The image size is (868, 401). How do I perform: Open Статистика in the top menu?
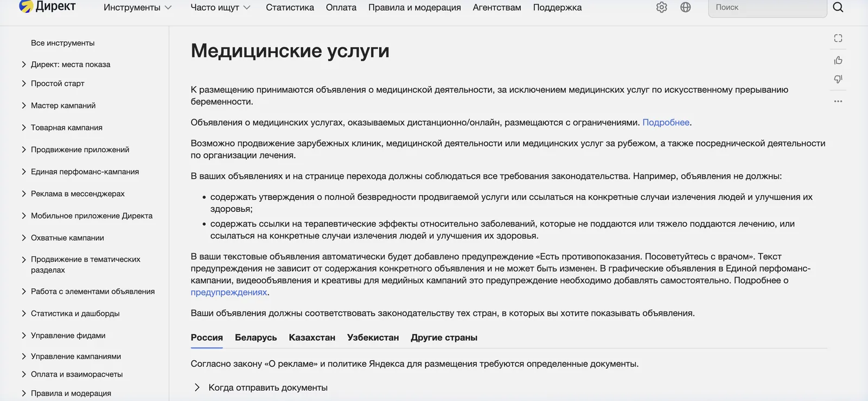click(x=290, y=8)
